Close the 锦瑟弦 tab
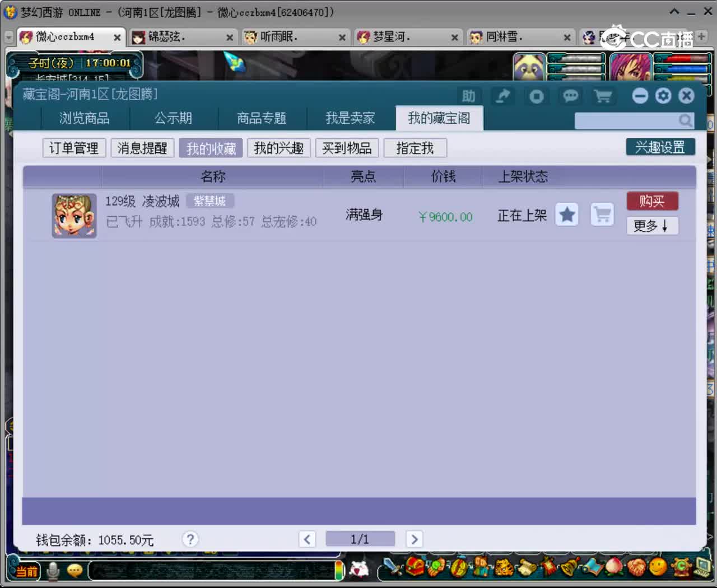This screenshot has height=588, width=717. click(x=230, y=38)
